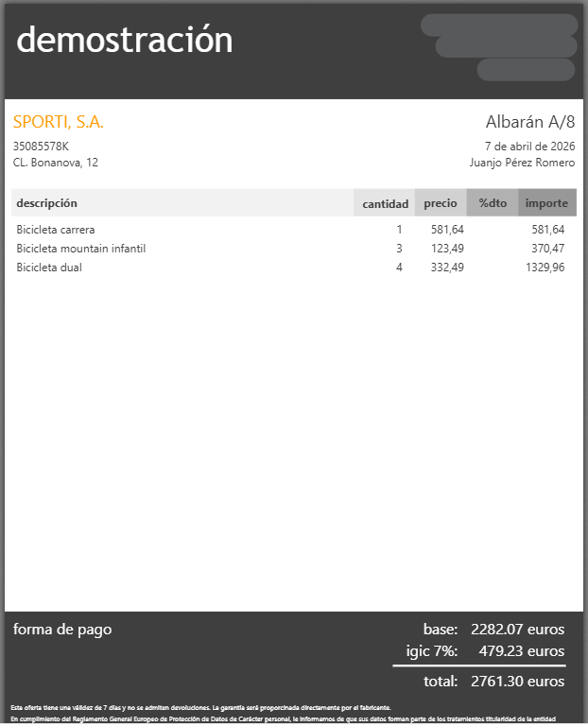Click the importe column header
588x726 pixels.
pyautogui.click(x=547, y=203)
